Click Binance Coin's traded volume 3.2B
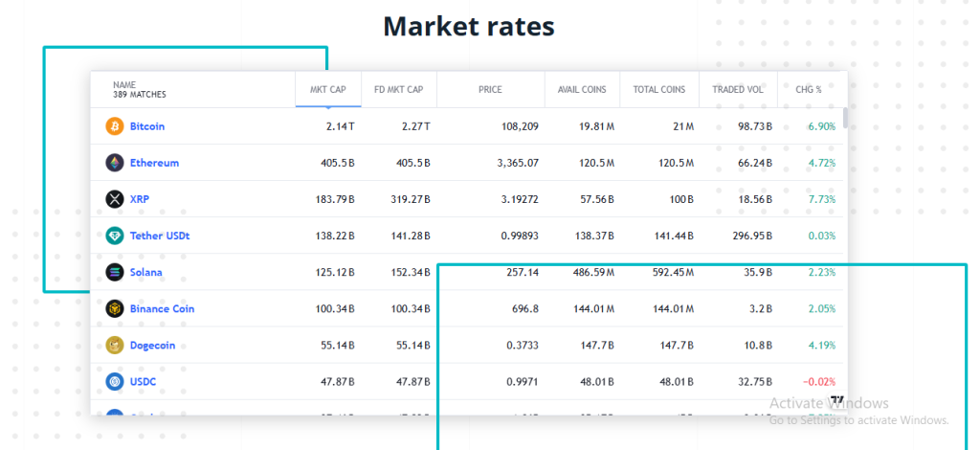Image resolution: width=980 pixels, height=450 pixels. pos(759,308)
